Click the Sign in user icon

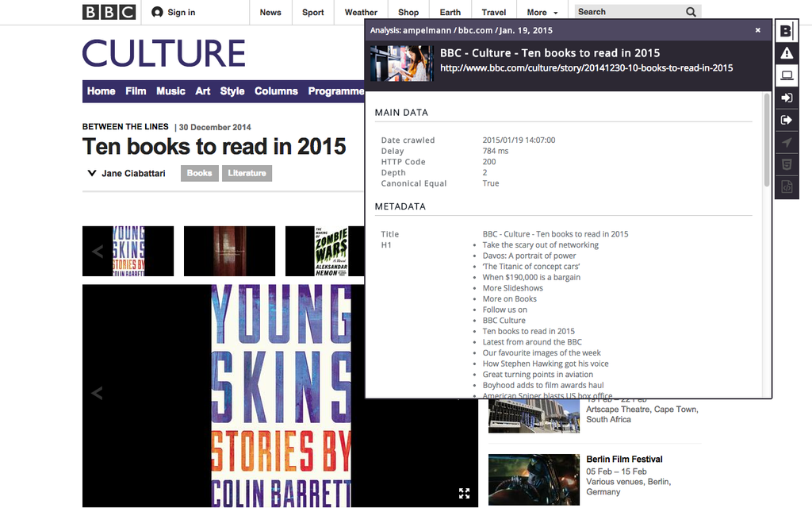pyautogui.click(x=157, y=12)
